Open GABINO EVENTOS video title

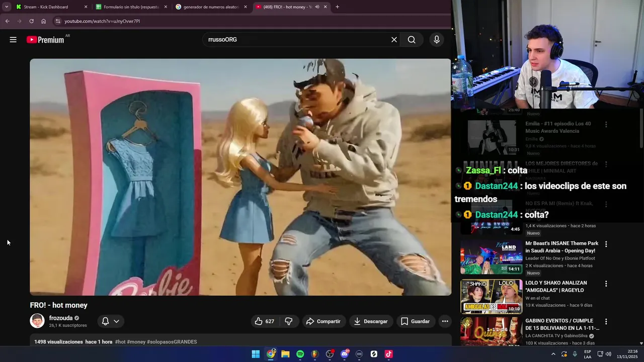pos(562,324)
